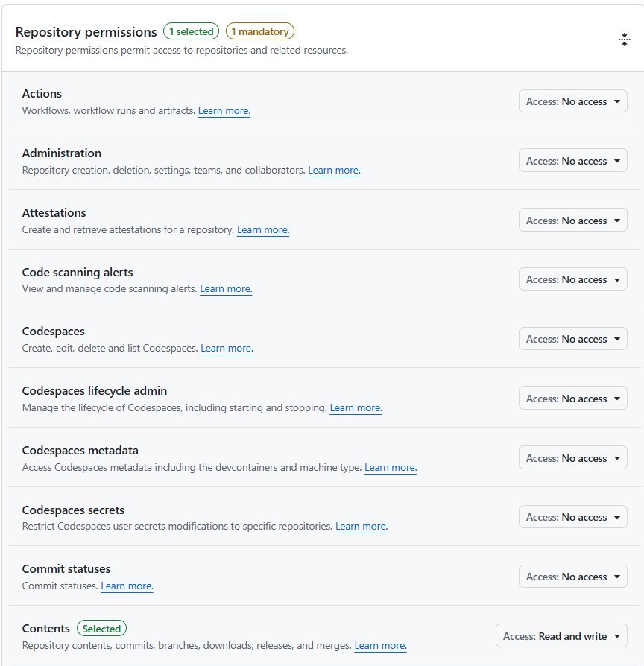
Task: Open Learn more for Codespaces lifecycle admin
Action: coord(356,407)
